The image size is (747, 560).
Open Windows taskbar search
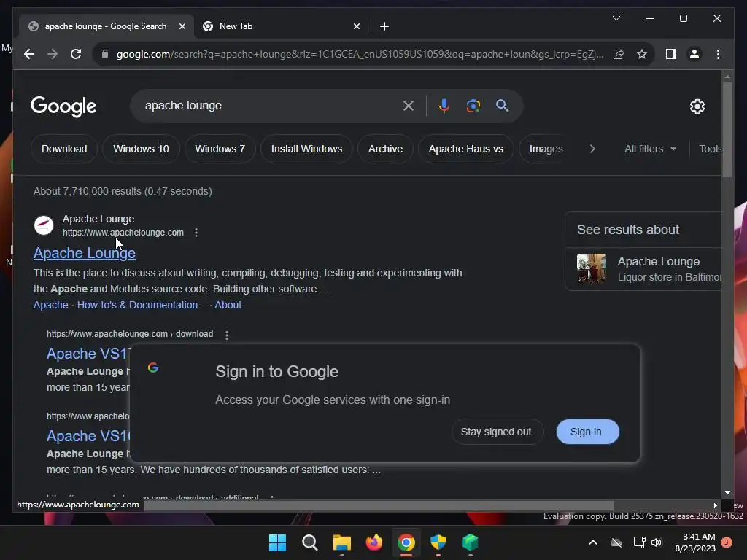(309, 542)
